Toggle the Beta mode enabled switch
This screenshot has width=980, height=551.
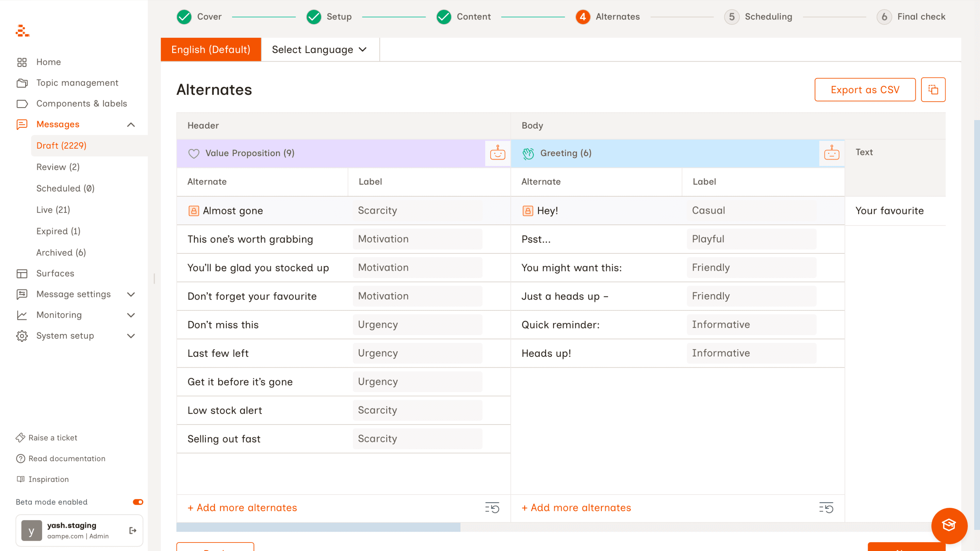point(138,502)
